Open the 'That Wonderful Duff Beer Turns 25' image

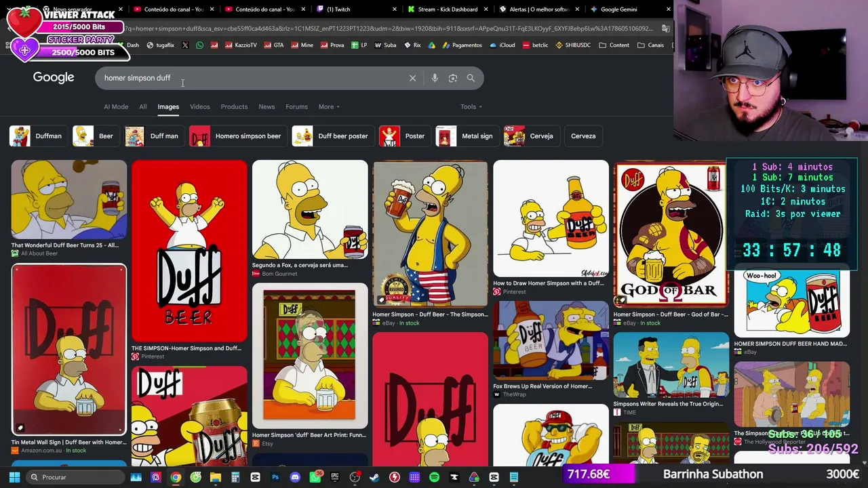68,199
